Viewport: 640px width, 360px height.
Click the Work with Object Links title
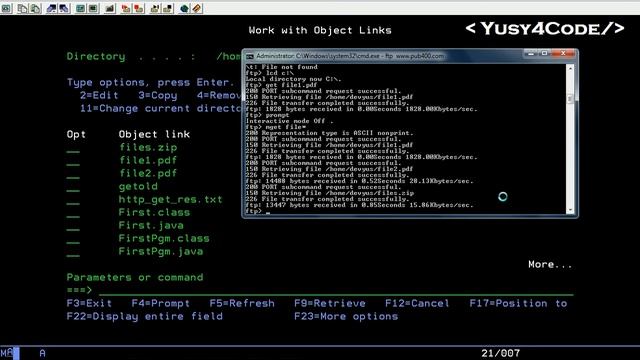pos(320,30)
